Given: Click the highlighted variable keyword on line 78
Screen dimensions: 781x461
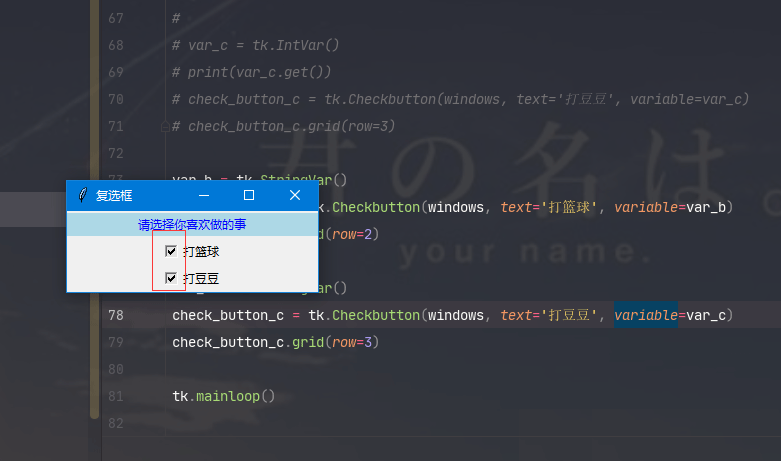Looking at the screenshot, I should [x=645, y=316].
